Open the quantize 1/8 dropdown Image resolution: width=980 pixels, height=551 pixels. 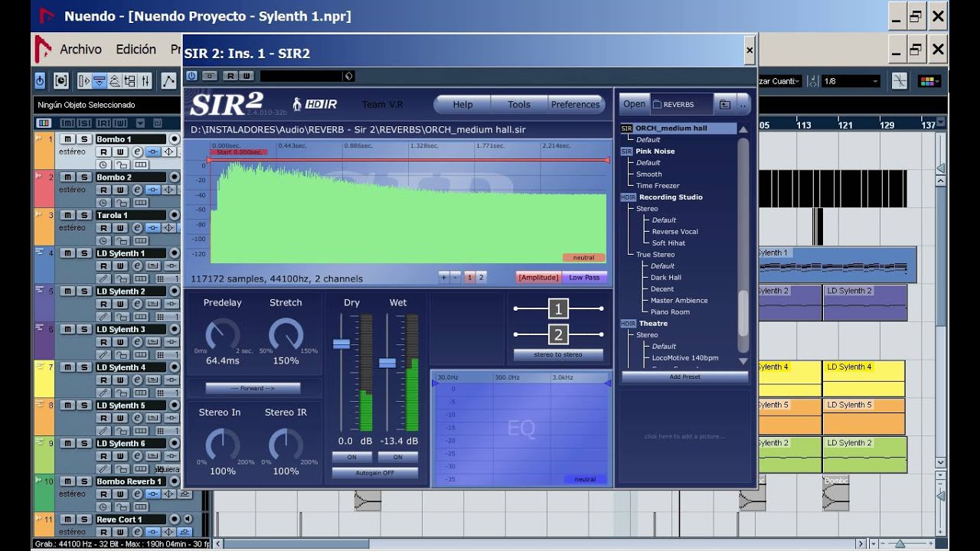(851, 81)
